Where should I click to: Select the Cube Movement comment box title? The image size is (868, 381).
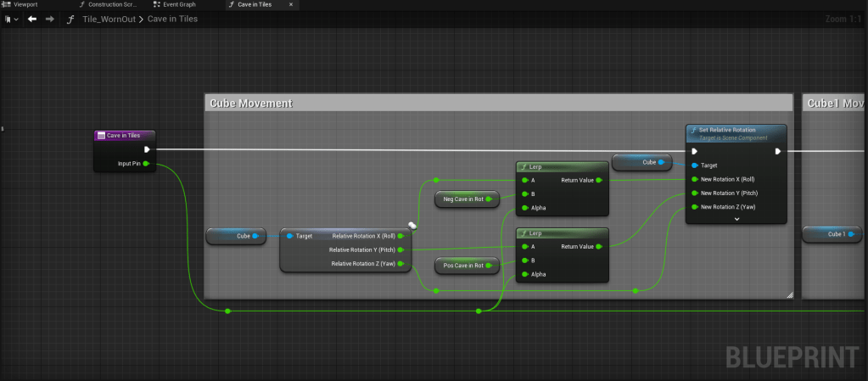[251, 103]
